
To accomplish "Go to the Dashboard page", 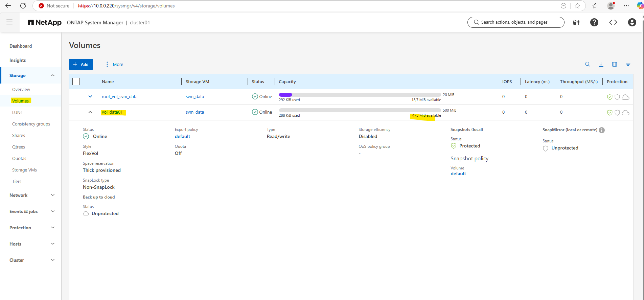I will (x=21, y=46).
